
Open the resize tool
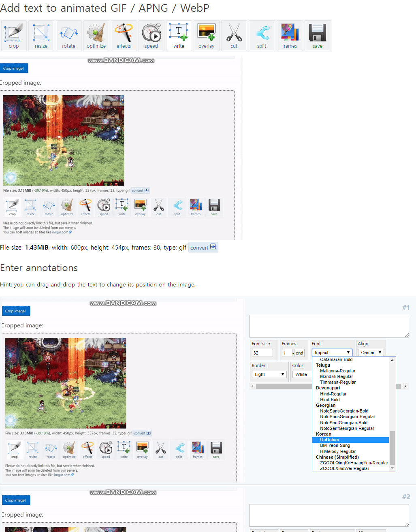tap(41, 36)
